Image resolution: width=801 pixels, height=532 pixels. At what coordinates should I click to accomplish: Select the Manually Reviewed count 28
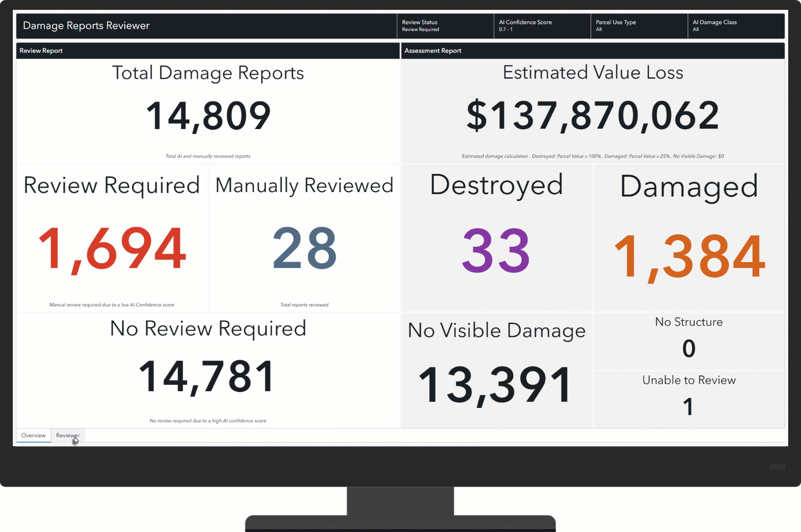pos(304,248)
